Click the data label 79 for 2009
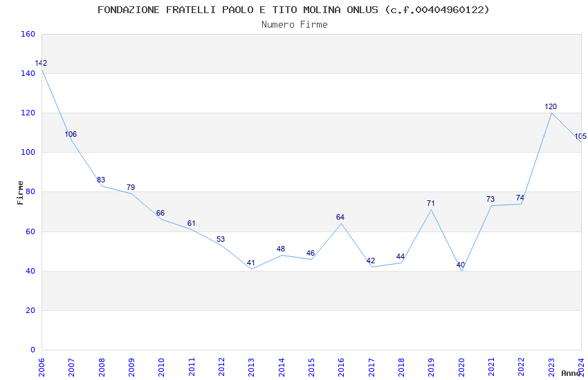 131,187
